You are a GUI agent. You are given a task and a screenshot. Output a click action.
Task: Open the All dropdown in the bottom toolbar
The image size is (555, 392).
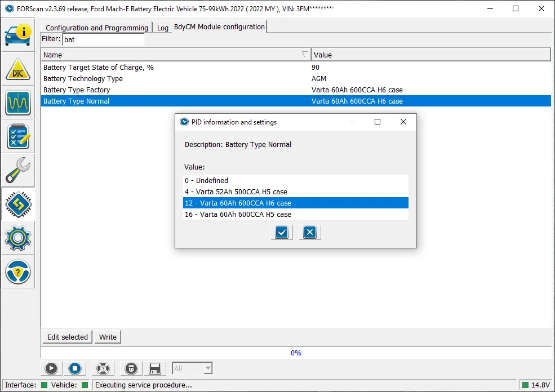[192, 369]
